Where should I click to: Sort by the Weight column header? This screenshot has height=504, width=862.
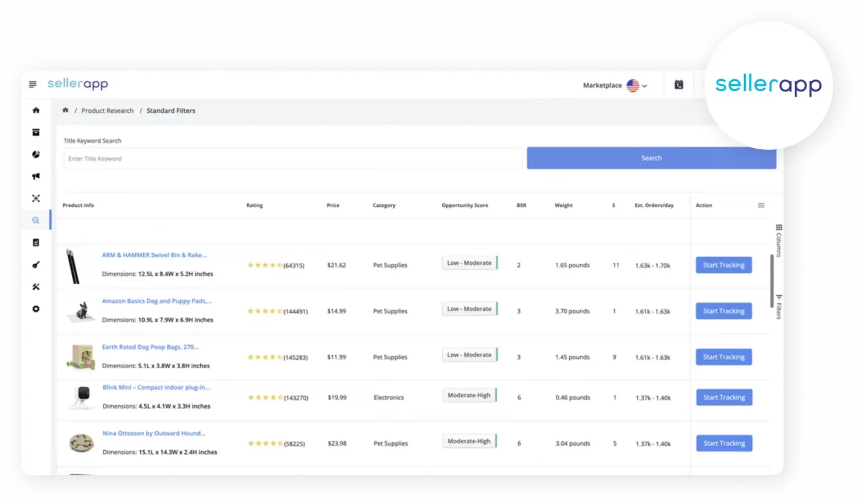(x=563, y=205)
